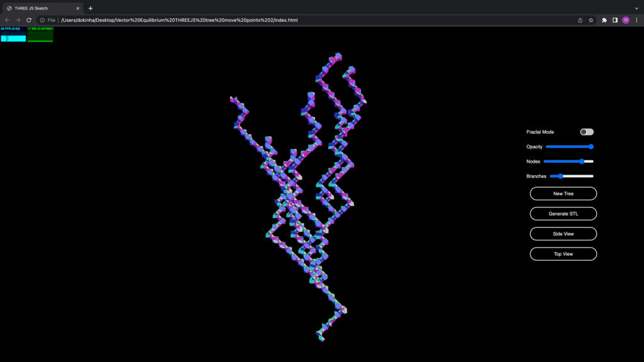
Task: Export the model using Generate STL
Action: [563, 213]
